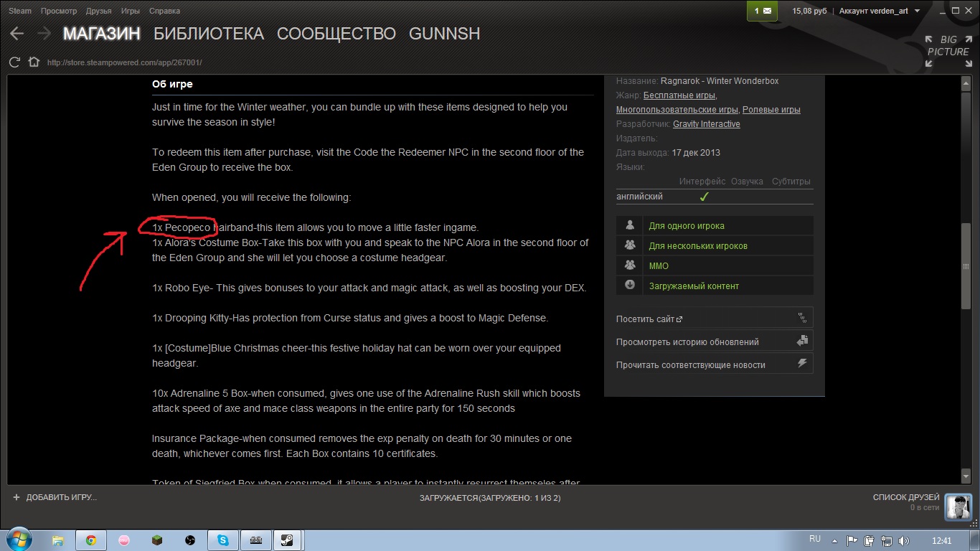
Task: Open the volume speaker tray icon
Action: pyautogui.click(x=904, y=541)
